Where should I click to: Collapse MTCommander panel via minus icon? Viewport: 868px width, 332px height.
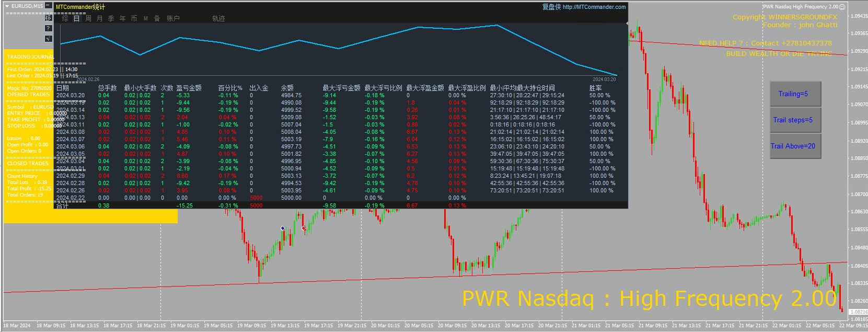[49, 6]
